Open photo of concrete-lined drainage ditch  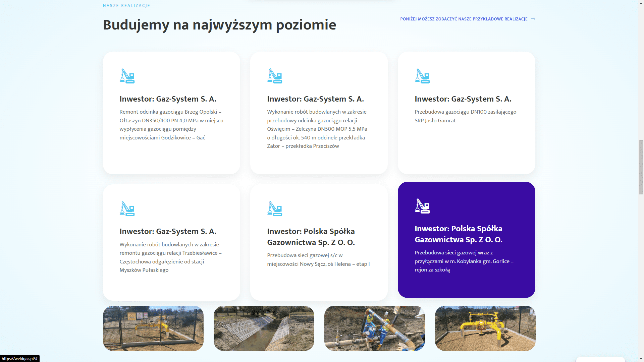point(264,328)
